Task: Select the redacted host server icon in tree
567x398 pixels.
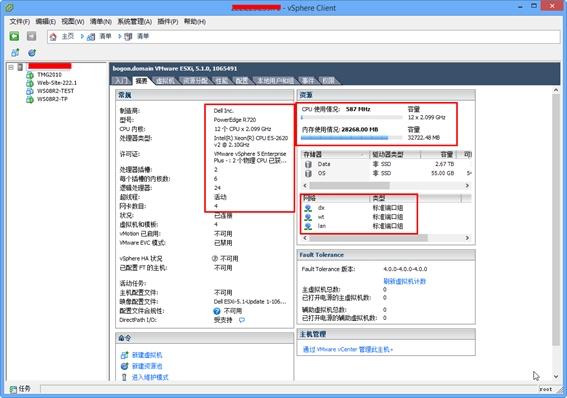Action: [x=20, y=67]
